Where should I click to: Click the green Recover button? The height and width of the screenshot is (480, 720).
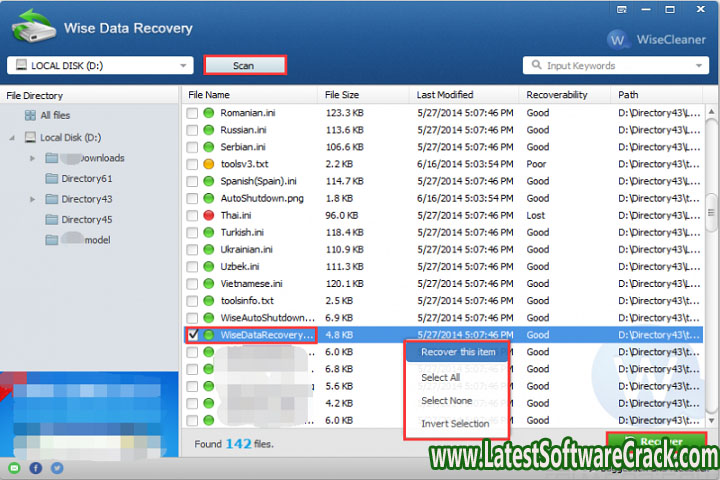[655, 441]
